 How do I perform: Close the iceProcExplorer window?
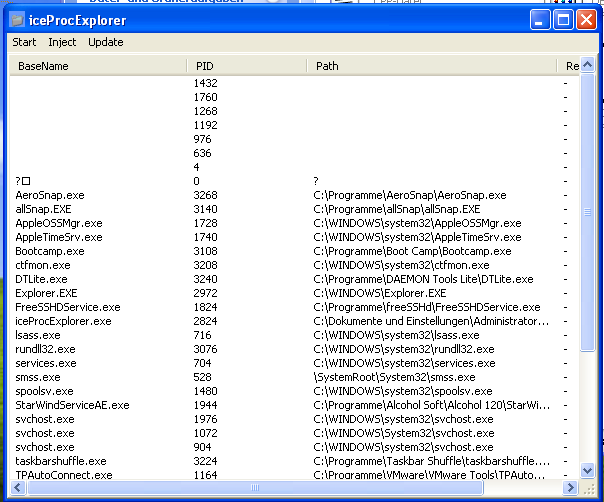tap(586, 19)
